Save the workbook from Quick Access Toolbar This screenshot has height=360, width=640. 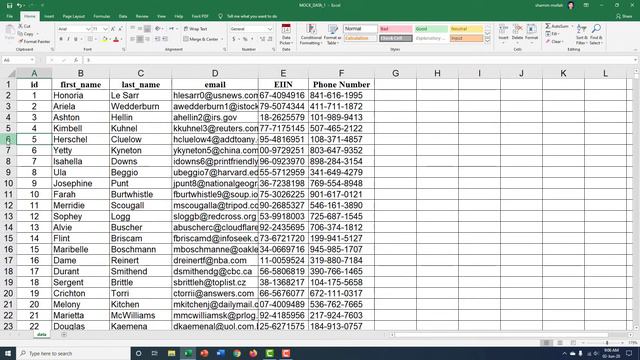(9, 5)
